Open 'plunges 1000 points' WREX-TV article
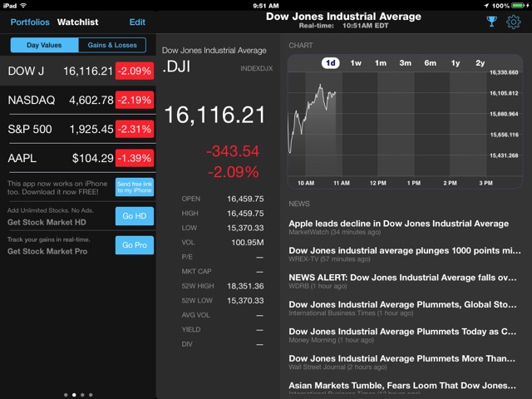The width and height of the screenshot is (532, 399). 405,254
